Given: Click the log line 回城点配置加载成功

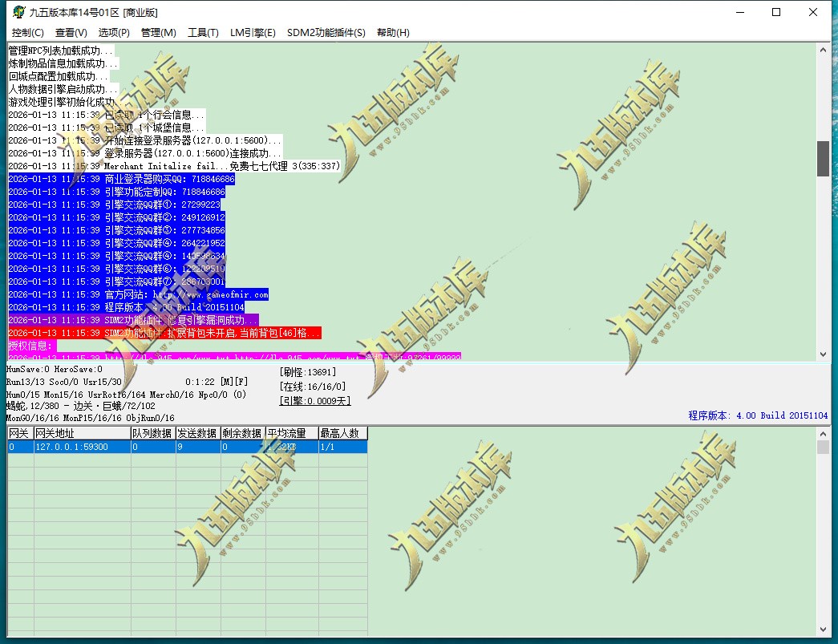Looking at the screenshot, I should [59, 76].
